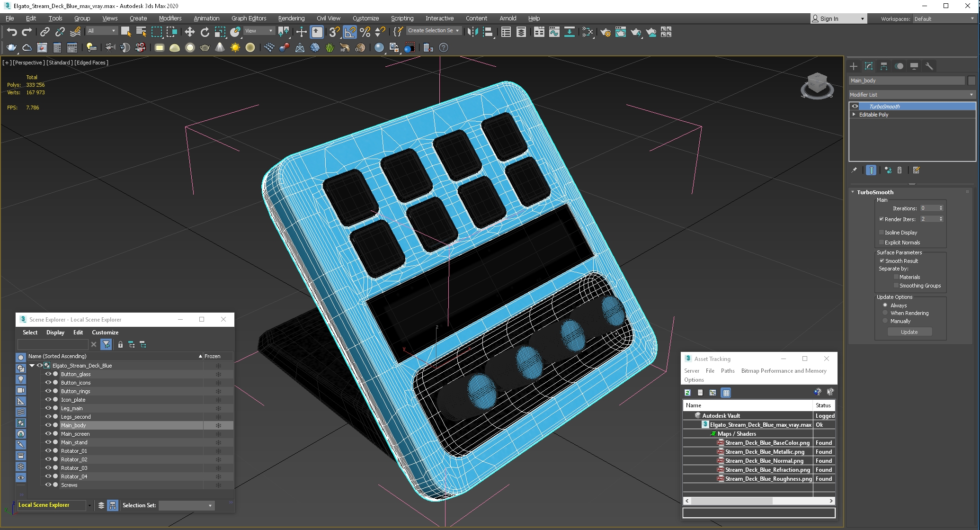Refresh the Asset Tracking list
This screenshot has width=980, height=530.
pos(687,392)
